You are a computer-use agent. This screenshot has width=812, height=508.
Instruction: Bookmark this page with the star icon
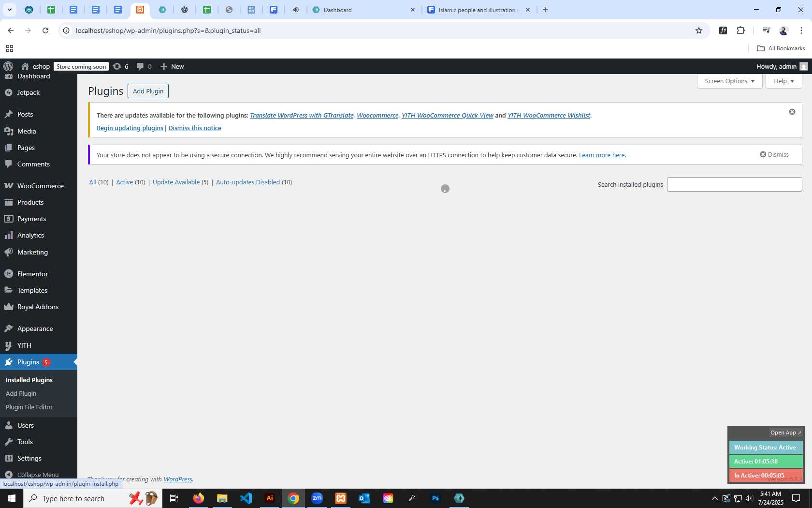699,30
